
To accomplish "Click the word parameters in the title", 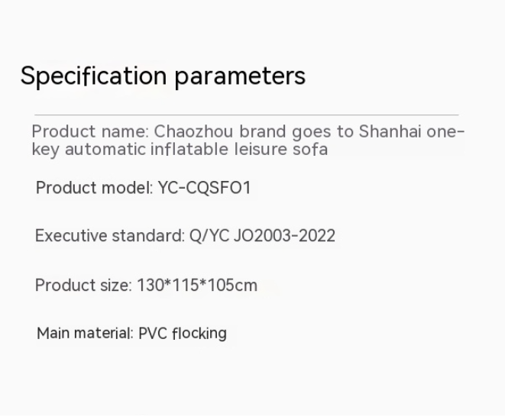I will (x=240, y=77).
